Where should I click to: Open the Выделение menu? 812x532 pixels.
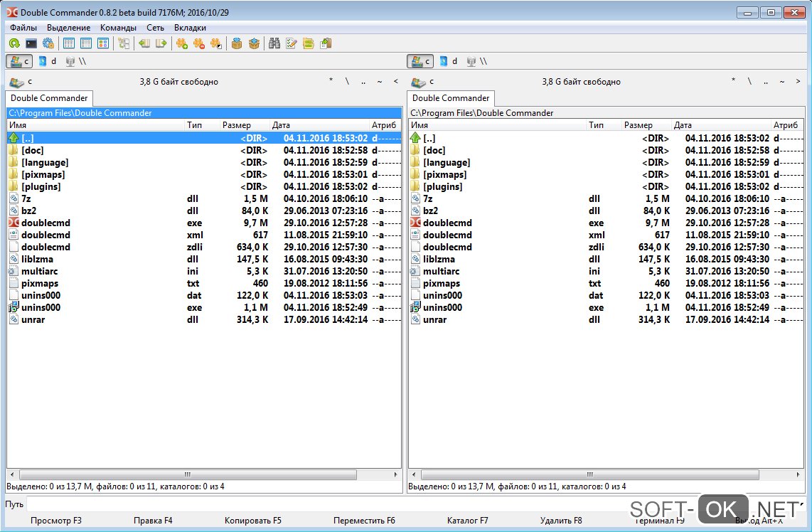tap(68, 28)
